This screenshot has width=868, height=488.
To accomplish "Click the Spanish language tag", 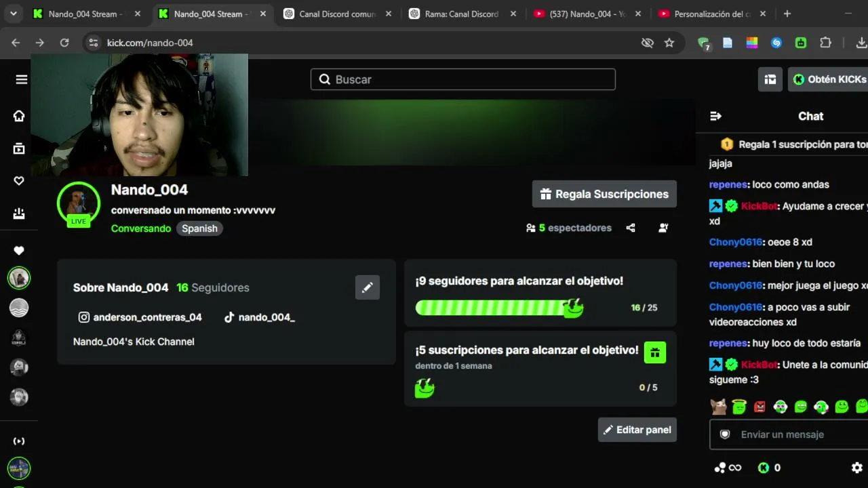I will [x=199, y=228].
